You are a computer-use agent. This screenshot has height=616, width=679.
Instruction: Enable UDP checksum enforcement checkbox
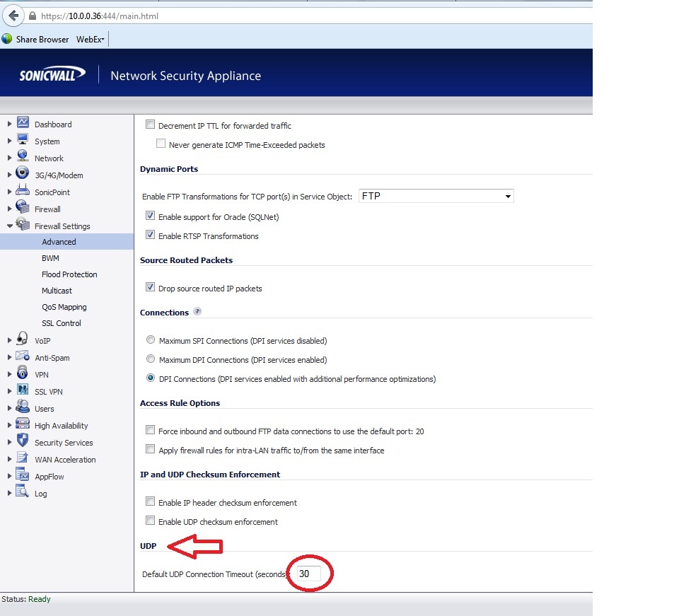click(150, 521)
